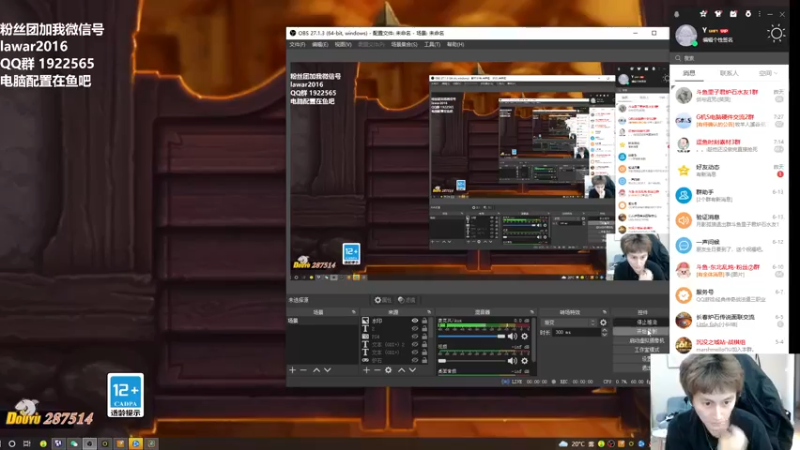Click the 300 ms duration field
The width and height of the screenshot is (800, 450).
(577, 332)
